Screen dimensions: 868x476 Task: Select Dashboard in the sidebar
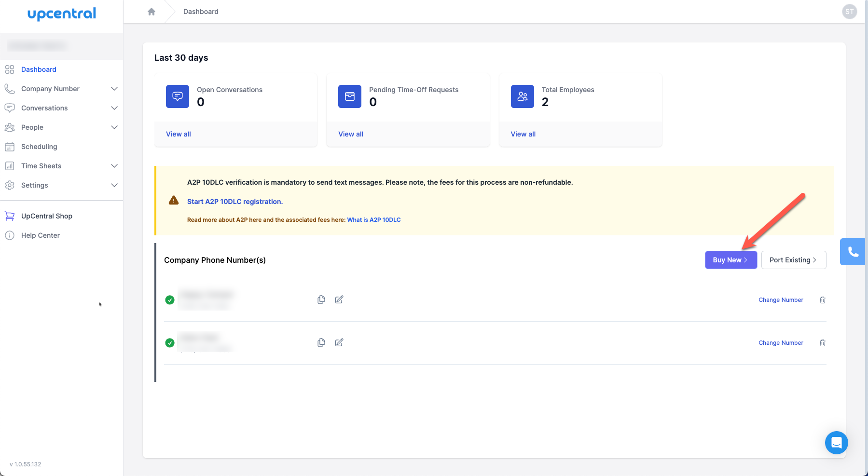39,69
